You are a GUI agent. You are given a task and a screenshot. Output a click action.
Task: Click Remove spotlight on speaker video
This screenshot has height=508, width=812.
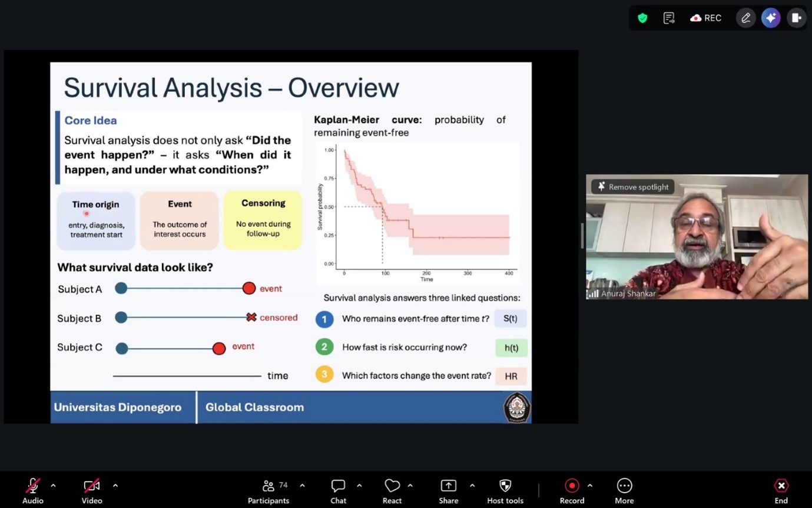(633, 187)
